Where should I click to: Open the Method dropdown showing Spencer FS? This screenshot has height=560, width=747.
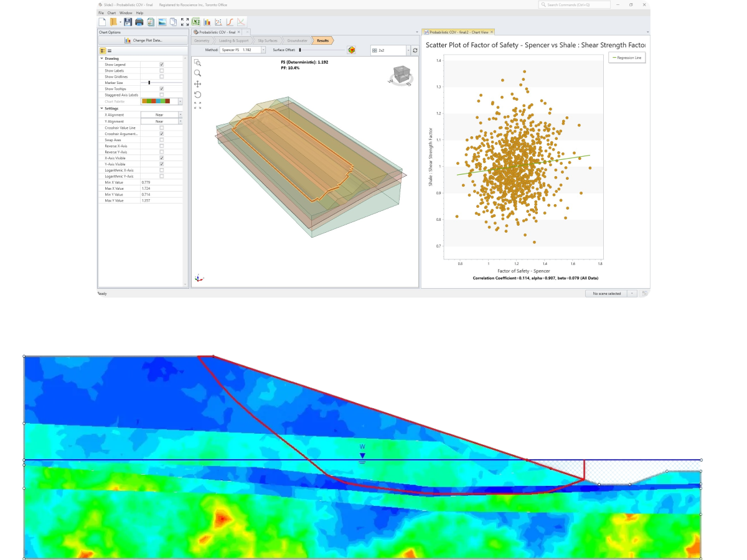262,50
